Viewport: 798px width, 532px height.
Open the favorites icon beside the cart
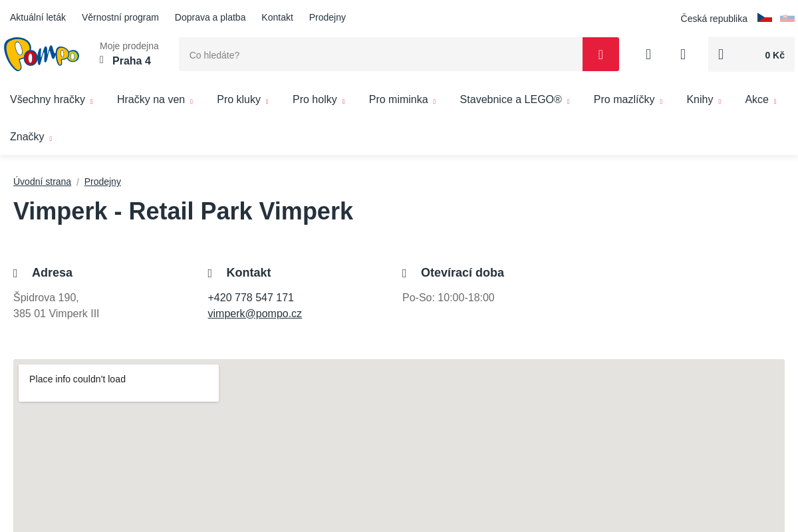(683, 55)
